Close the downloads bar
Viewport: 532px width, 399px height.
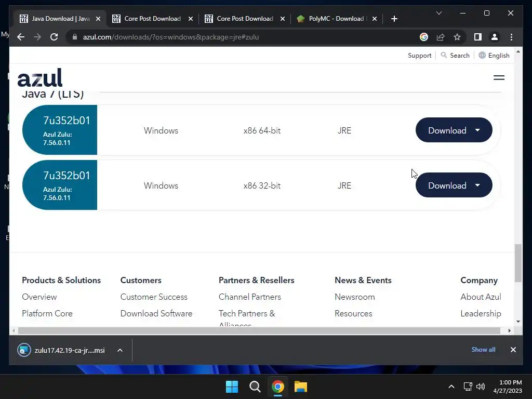point(513,350)
